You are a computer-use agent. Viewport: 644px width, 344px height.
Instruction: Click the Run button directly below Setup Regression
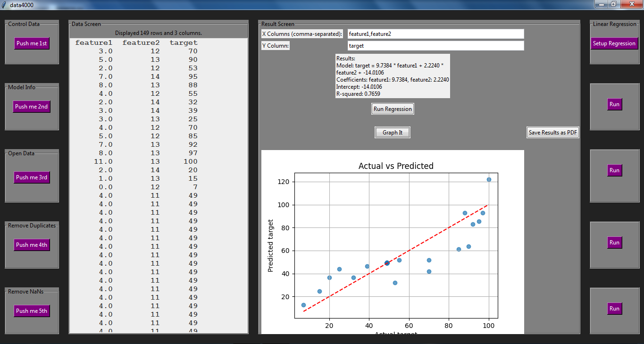[614, 104]
